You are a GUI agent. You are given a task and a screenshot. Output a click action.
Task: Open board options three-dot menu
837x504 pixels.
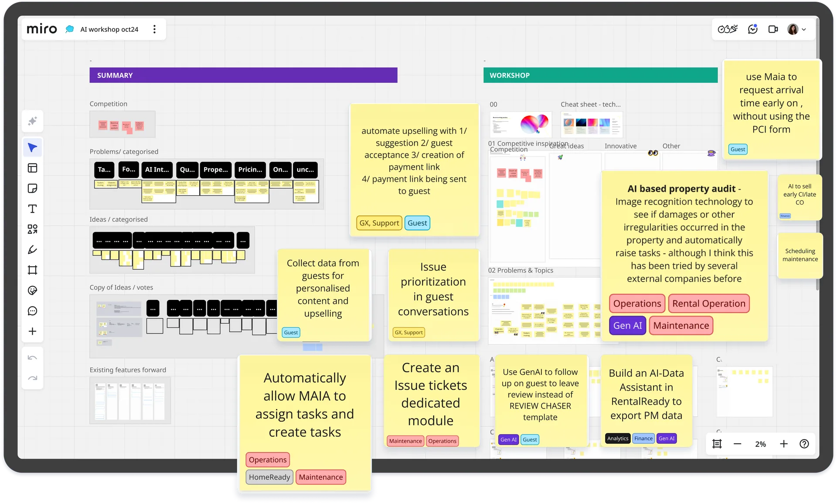154,29
